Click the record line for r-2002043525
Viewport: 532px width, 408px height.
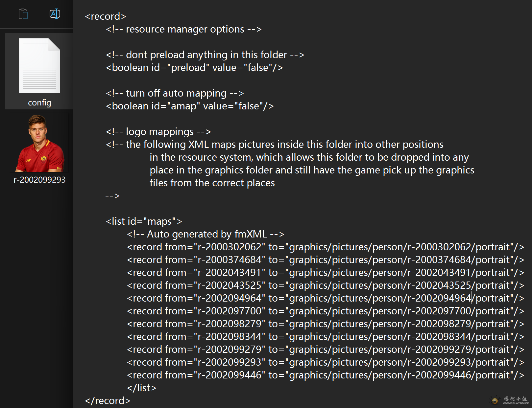pyautogui.click(x=326, y=285)
